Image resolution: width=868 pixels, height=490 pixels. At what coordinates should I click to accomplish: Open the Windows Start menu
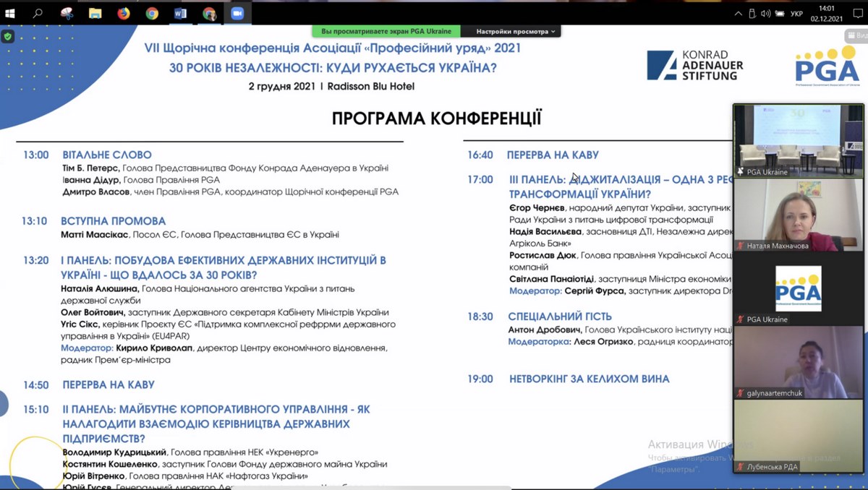[10, 13]
